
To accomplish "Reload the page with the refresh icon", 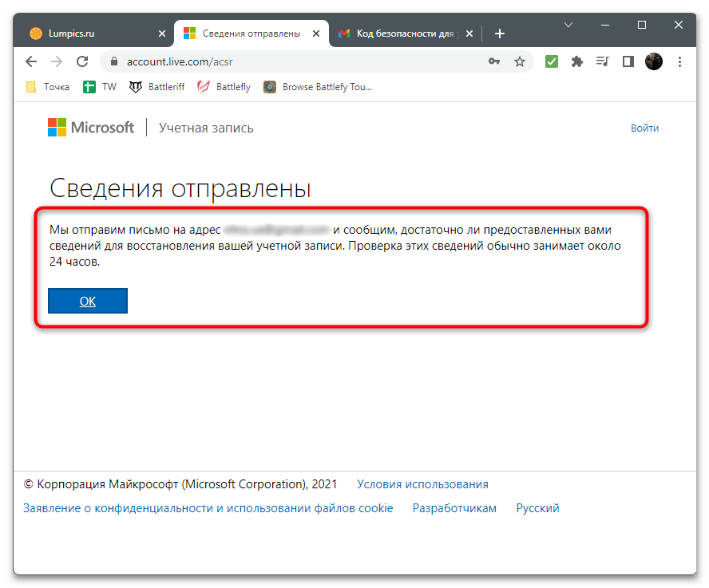I will point(82,61).
